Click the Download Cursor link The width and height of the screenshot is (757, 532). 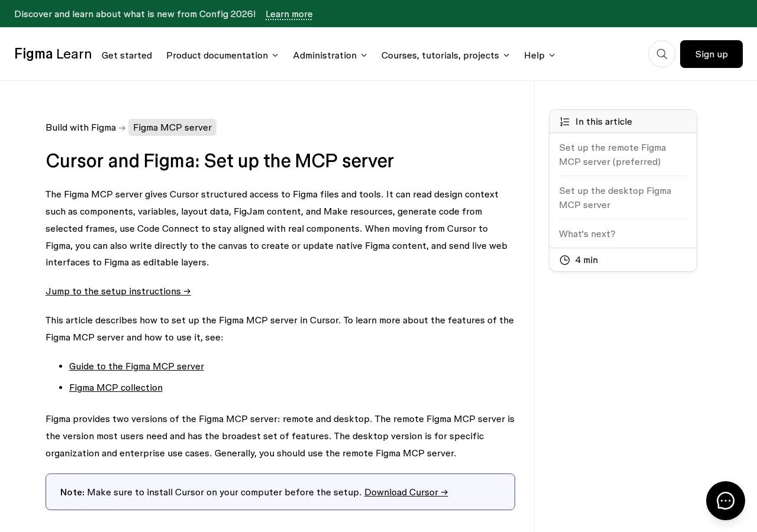[x=406, y=492]
